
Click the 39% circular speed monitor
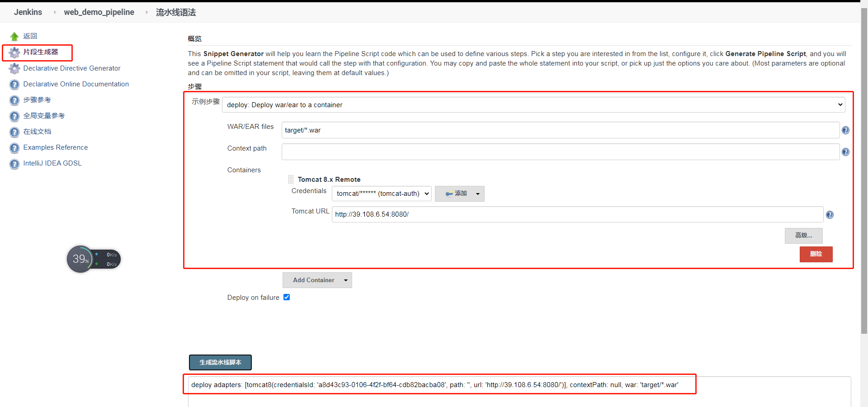(x=80, y=259)
